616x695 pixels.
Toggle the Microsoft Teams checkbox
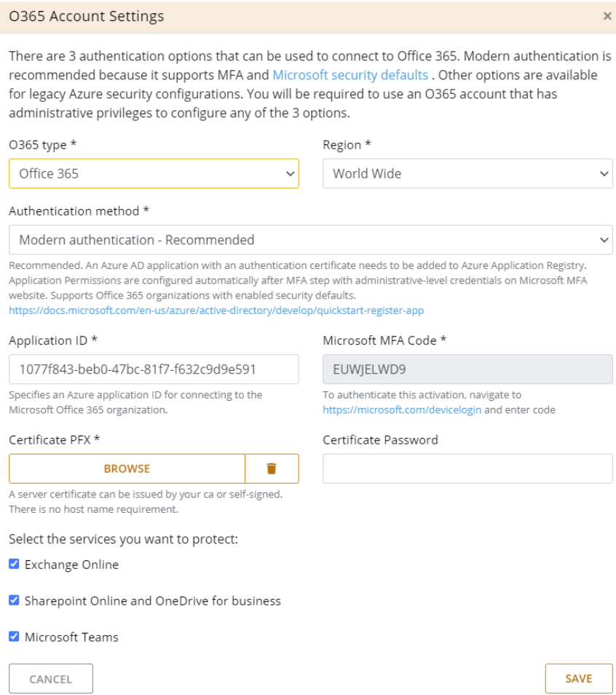point(14,637)
